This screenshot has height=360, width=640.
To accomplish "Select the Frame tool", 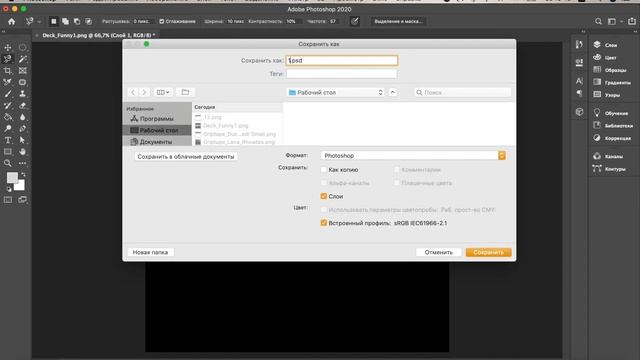I will coord(22,71).
